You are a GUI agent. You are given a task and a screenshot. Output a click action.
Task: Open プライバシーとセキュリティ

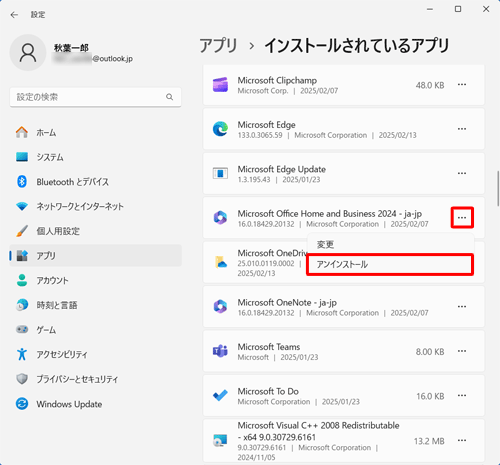pyautogui.click(x=95, y=379)
